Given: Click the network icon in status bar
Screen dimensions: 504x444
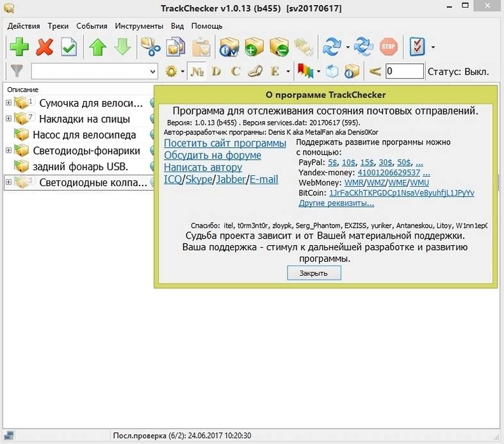Looking at the screenshot, I should coord(9,435).
